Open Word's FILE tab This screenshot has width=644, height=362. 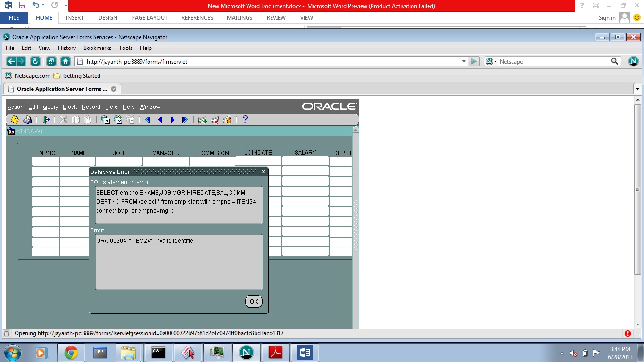[x=14, y=18]
